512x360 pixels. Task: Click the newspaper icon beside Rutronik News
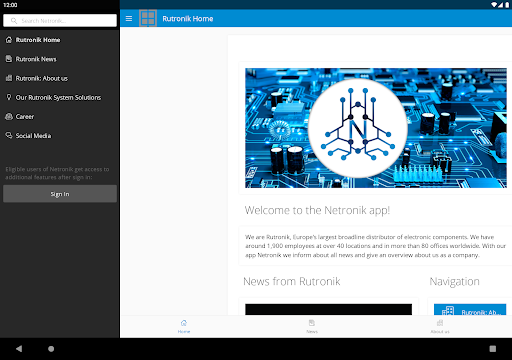pos(9,59)
